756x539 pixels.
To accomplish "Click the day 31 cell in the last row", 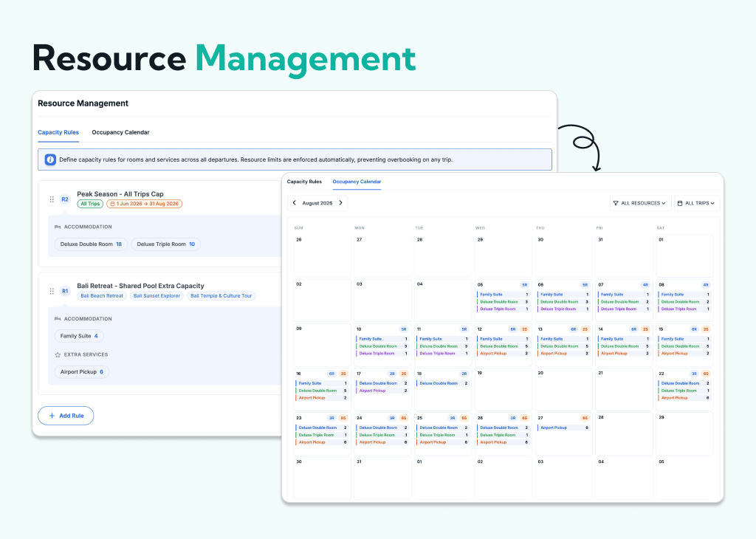I will pyautogui.click(x=383, y=478).
